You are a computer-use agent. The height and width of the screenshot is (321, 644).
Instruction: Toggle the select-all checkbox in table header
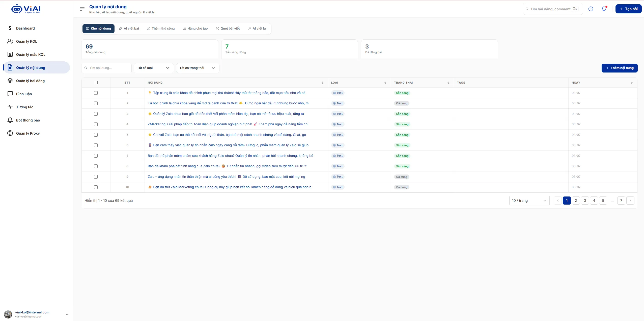96,83
